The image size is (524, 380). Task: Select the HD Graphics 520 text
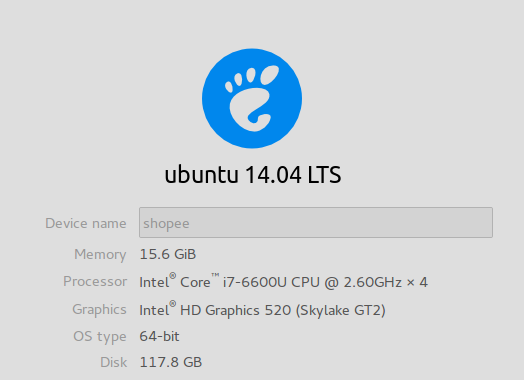[236, 310]
